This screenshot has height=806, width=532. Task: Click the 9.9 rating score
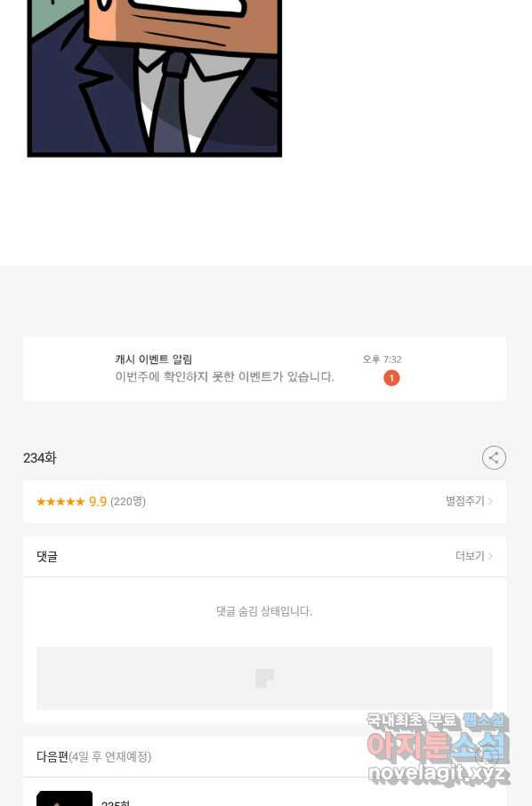[x=98, y=502]
